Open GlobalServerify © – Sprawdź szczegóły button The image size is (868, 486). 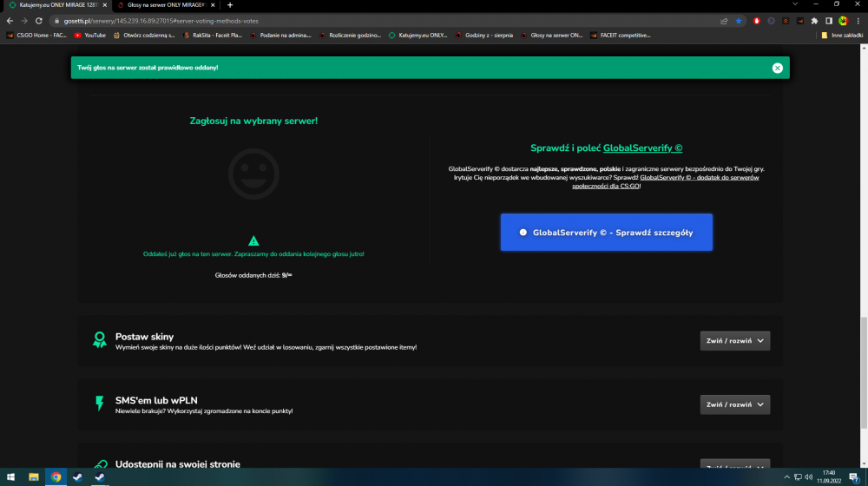coord(606,233)
